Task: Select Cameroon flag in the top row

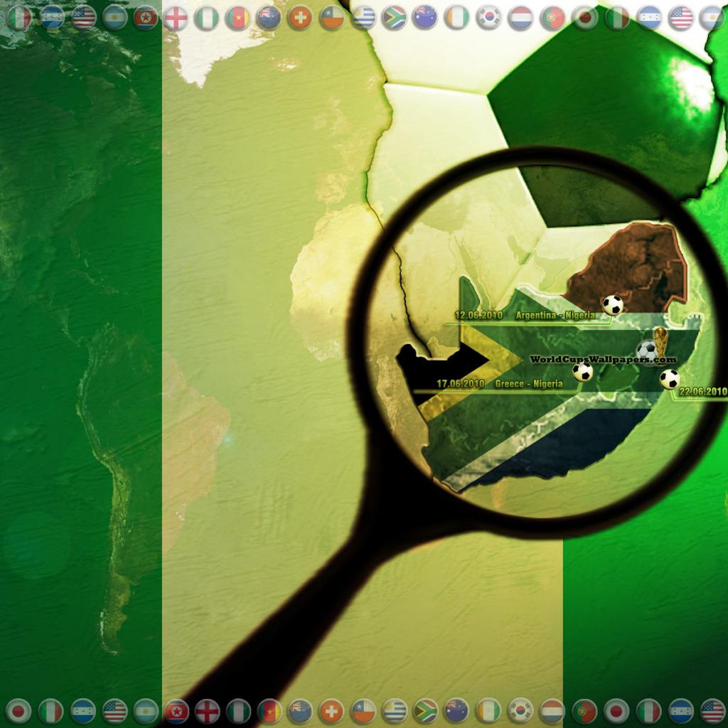Action: [237, 17]
